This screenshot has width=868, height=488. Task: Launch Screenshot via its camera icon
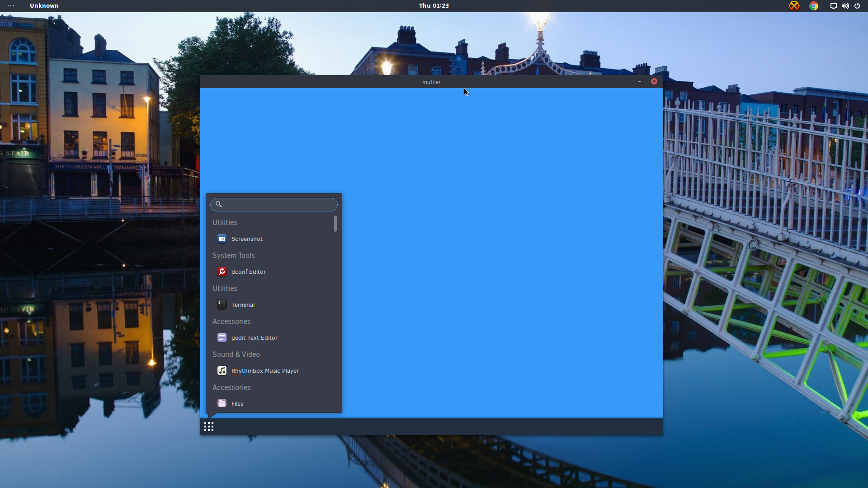(222, 239)
